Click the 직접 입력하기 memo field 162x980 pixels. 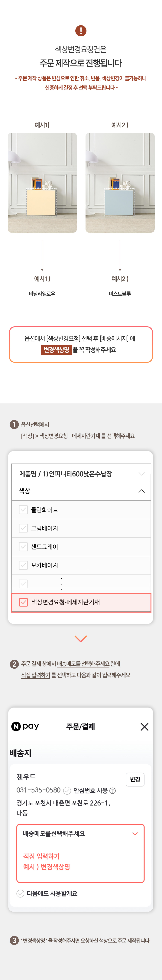(81, 861)
